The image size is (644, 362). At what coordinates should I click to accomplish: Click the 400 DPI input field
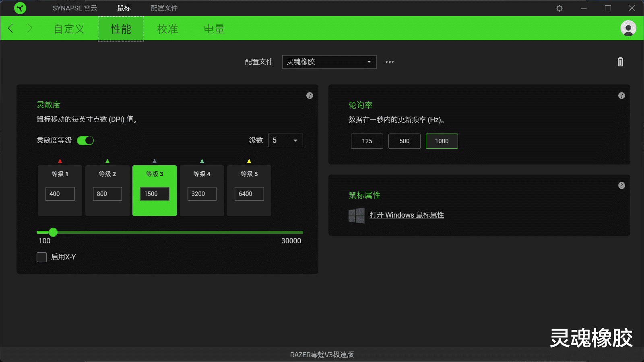click(x=60, y=194)
